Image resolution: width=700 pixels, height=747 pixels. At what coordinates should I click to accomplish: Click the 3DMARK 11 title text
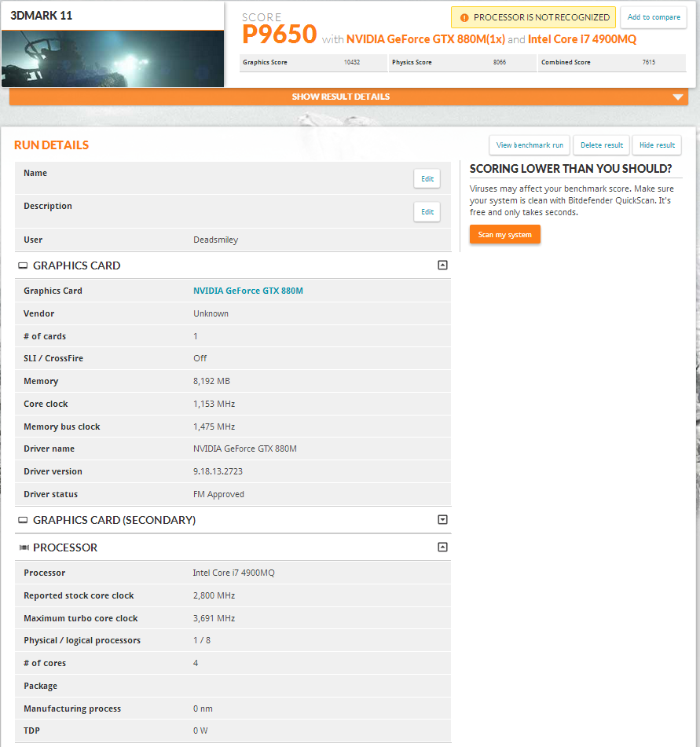[x=42, y=16]
